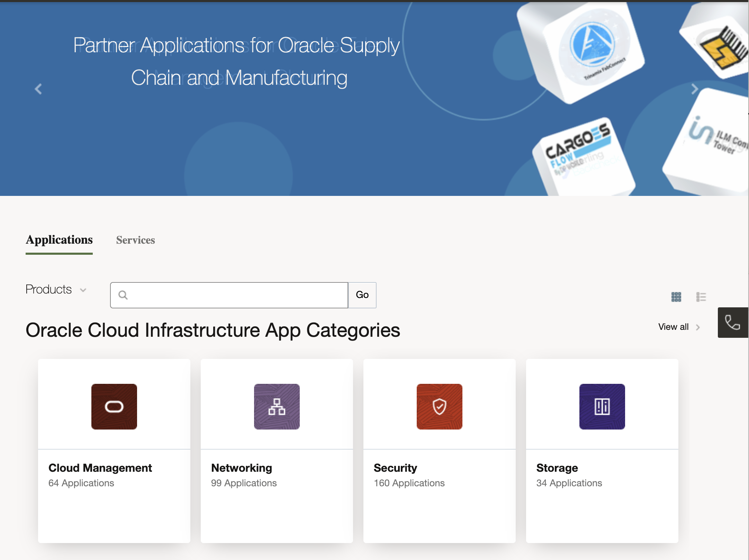
Task: Click the search magnifier icon
Action: 123,295
